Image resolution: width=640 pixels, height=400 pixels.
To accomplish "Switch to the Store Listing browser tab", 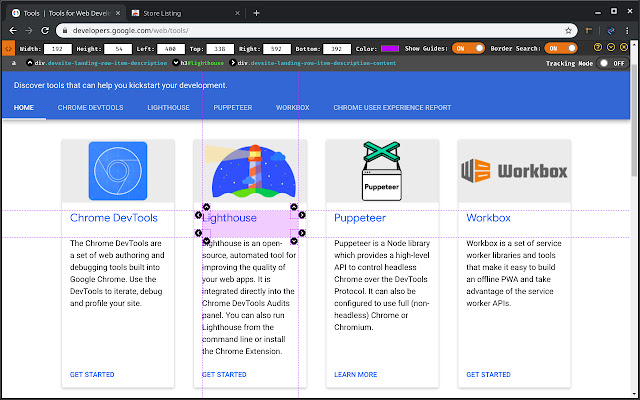I will (183, 13).
